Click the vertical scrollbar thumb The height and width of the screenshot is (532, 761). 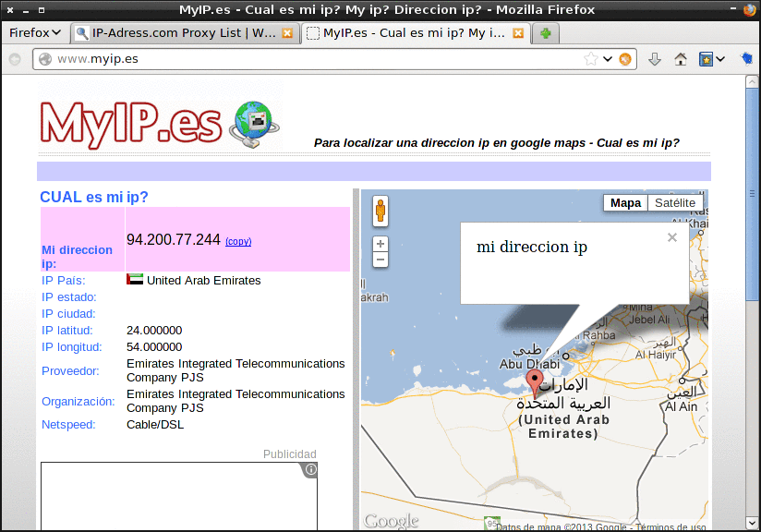(x=752, y=194)
